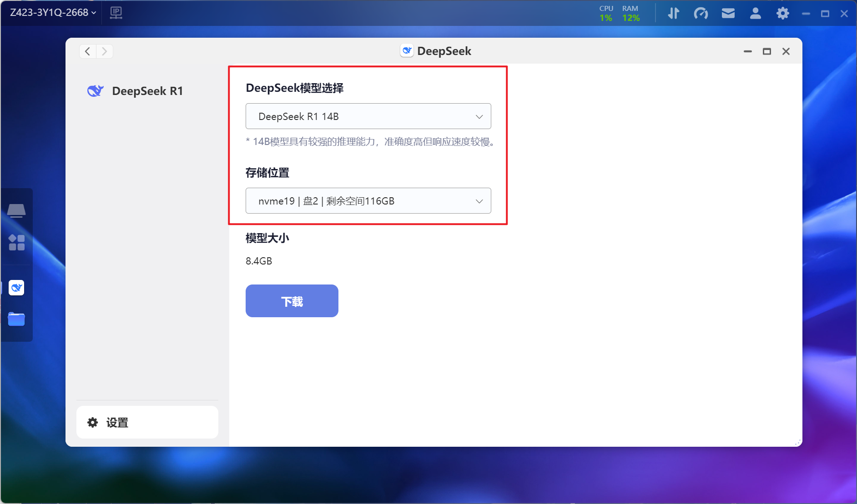Maximize the DeepSeek window
Screen dimensions: 857x504
pyautogui.click(x=767, y=51)
